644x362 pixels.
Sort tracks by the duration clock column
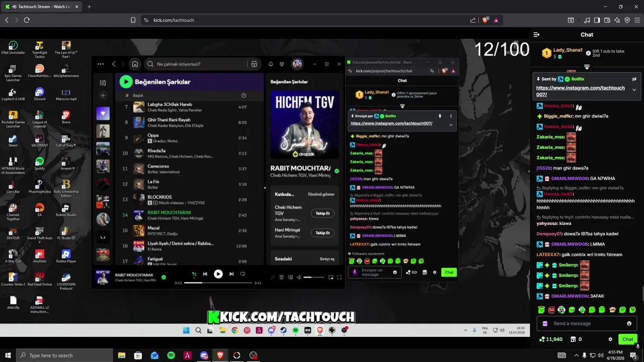pyautogui.click(x=244, y=96)
